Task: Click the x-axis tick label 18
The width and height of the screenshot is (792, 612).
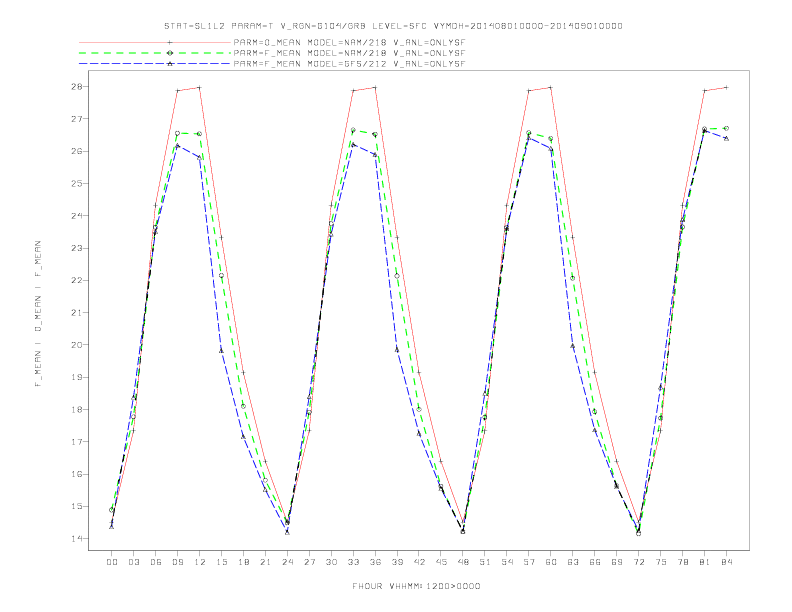Action: pyautogui.click(x=243, y=562)
